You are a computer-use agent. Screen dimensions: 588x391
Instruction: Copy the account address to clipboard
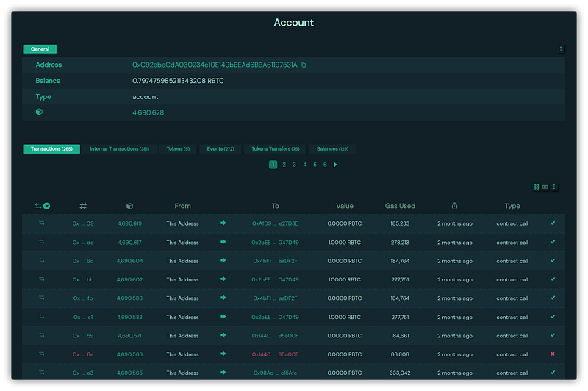point(304,65)
